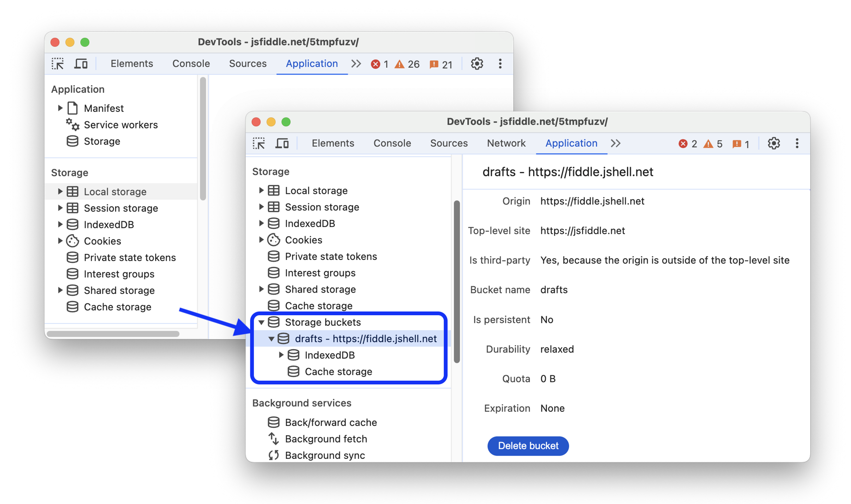Click the more tools overflow chevron icon
Image resolution: width=851 pixels, height=504 pixels.
click(615, 143)
